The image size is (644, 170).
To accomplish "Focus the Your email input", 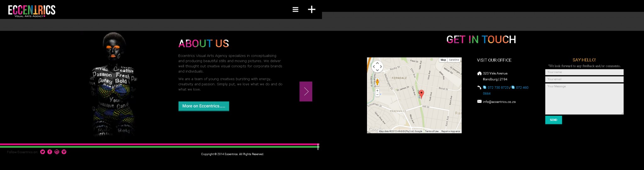I will (x=584, y=79).
